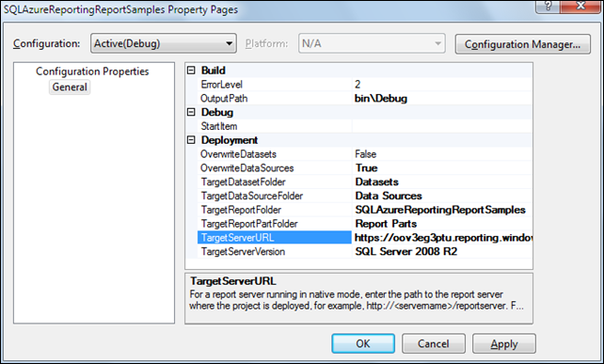Click the Build category header
Viewport: 604px width, 364px height.
tap(213, 71)
